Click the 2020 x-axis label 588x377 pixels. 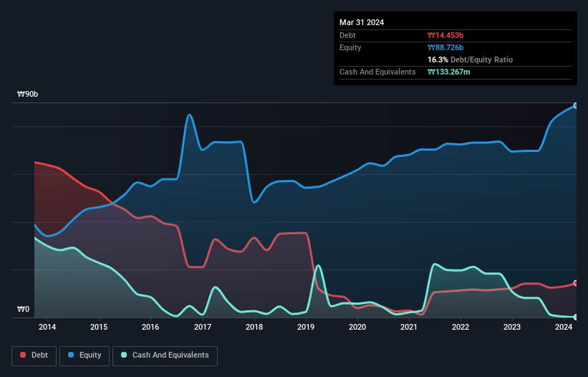[357, 327]
